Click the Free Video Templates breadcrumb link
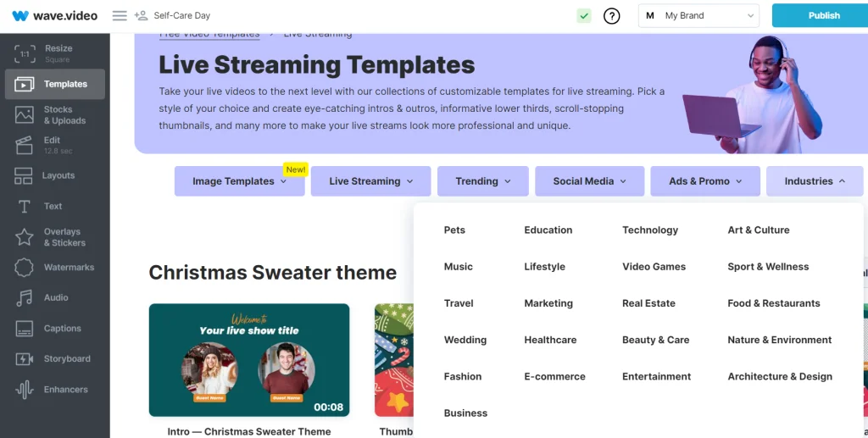 (209, 35)
